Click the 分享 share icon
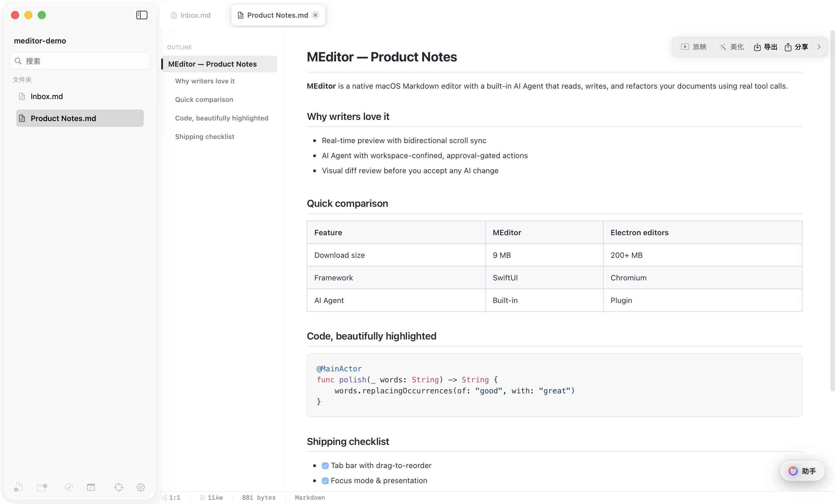The height and width of the screenshot is (504, 835). click(788, 47)
